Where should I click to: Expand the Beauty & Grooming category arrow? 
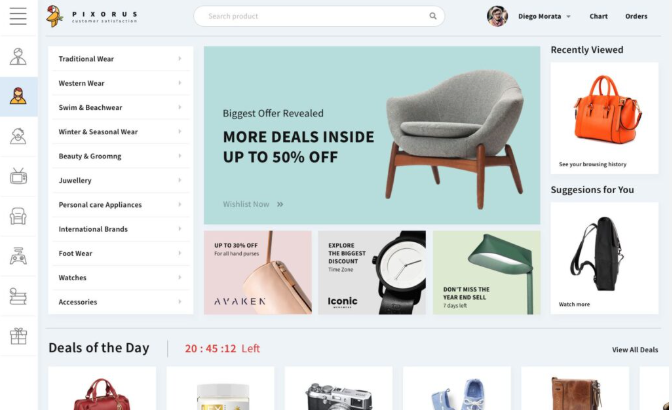(180, 156)
